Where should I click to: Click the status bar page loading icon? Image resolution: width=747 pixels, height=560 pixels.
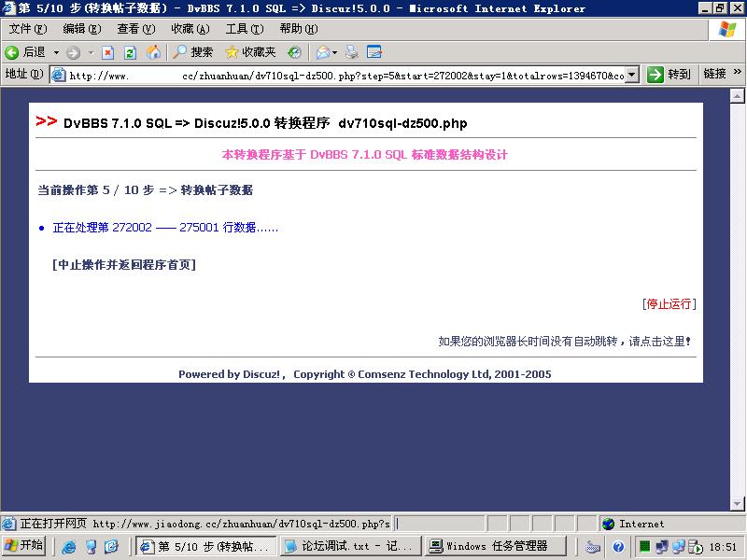tap(8, 524)
